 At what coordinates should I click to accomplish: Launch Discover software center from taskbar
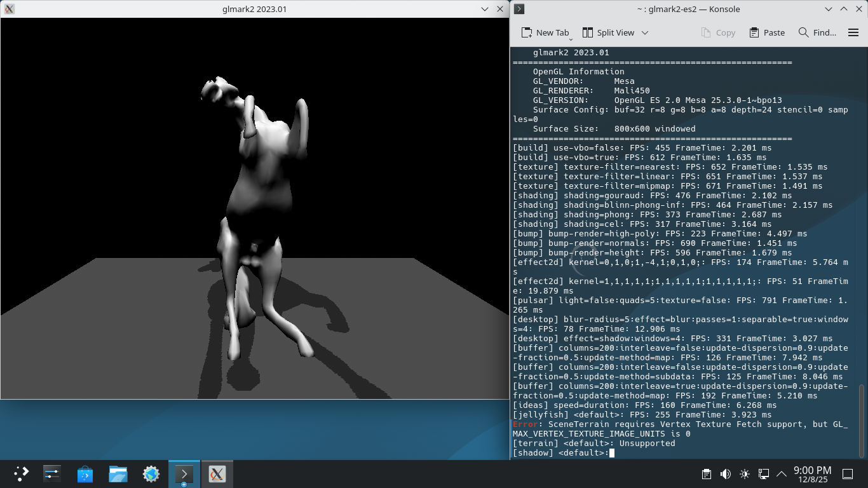pyautogui.click(x=85, y=474)
